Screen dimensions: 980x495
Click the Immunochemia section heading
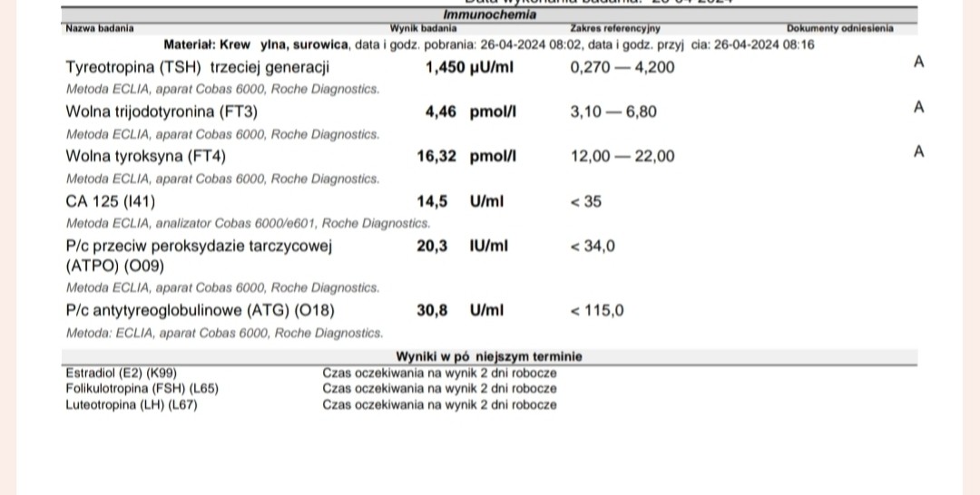click(x=489, y=15)
